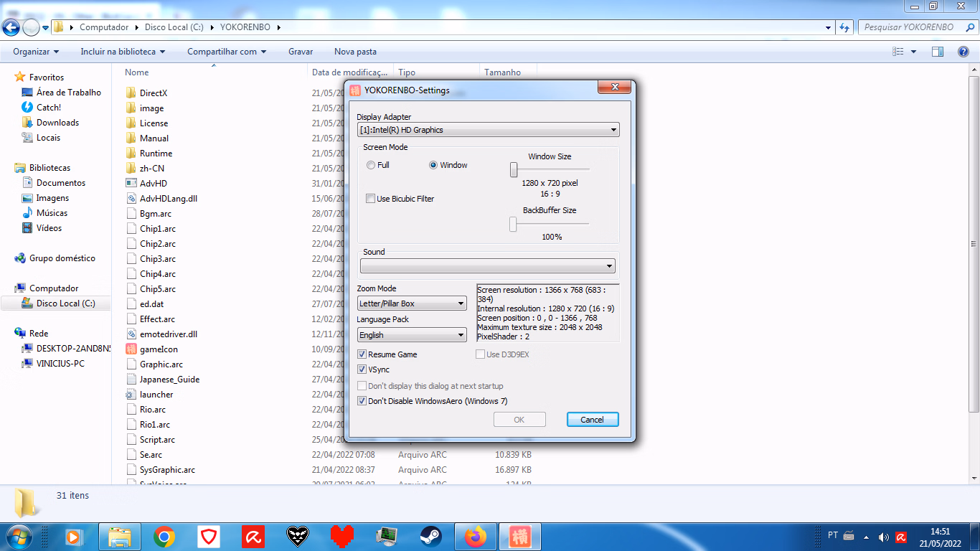Open Avira from the taskbar

pos(253,537)
